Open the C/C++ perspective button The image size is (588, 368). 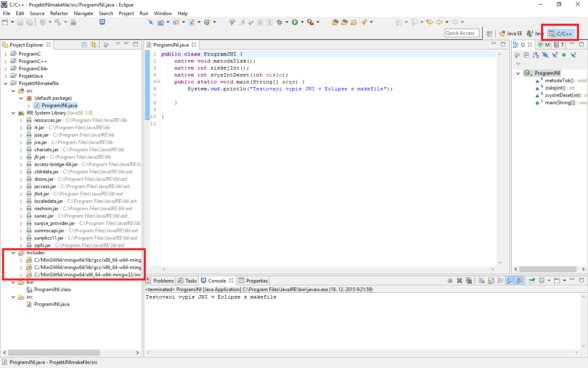tap(560, 33)
